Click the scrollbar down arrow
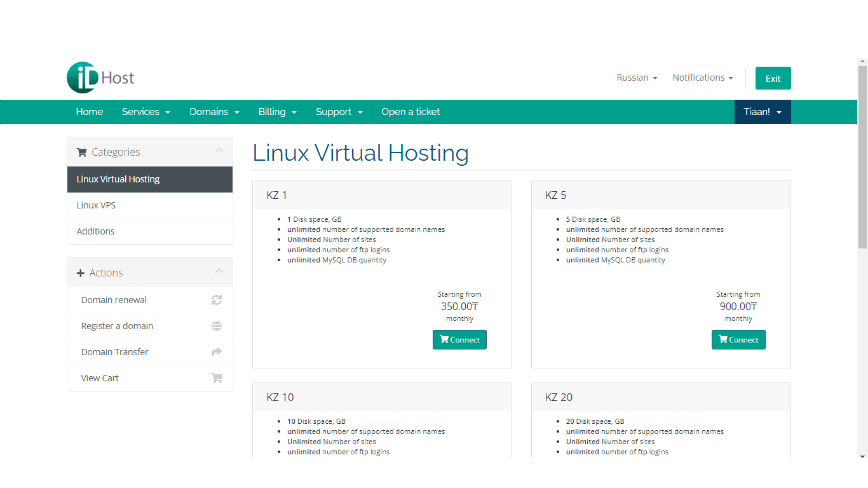 [862, 456]
